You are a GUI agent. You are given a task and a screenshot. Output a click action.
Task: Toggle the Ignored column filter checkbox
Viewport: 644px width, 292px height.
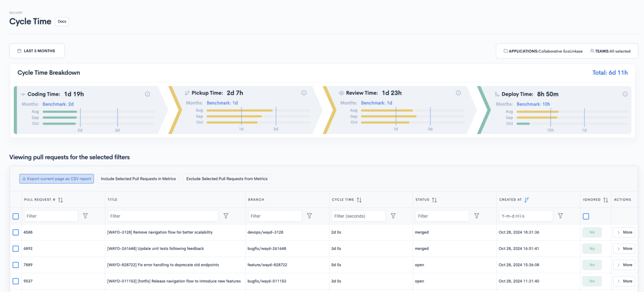(x=586, y=216)
